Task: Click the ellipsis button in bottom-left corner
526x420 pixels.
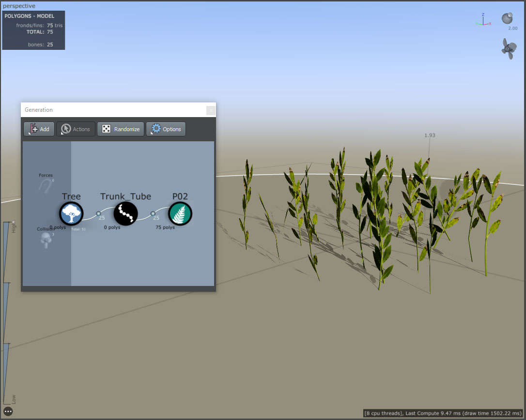Action: (x=8, y=411)
